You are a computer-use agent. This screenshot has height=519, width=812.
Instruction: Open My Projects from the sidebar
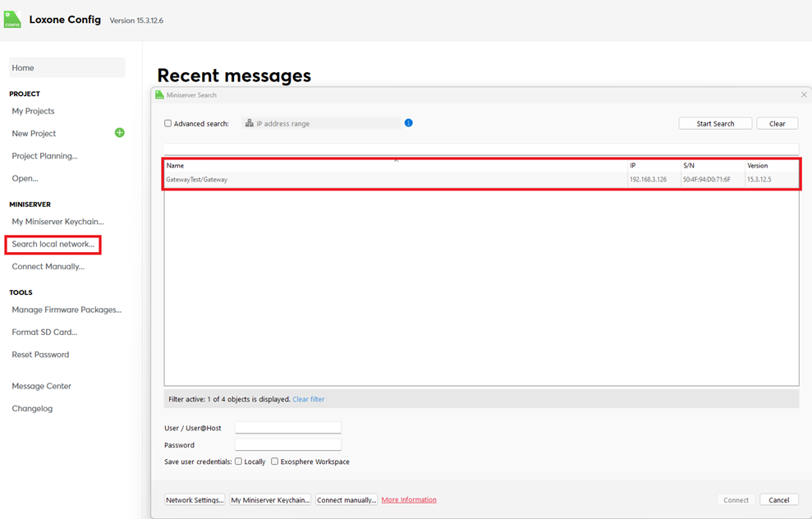(x=33, y=111)
